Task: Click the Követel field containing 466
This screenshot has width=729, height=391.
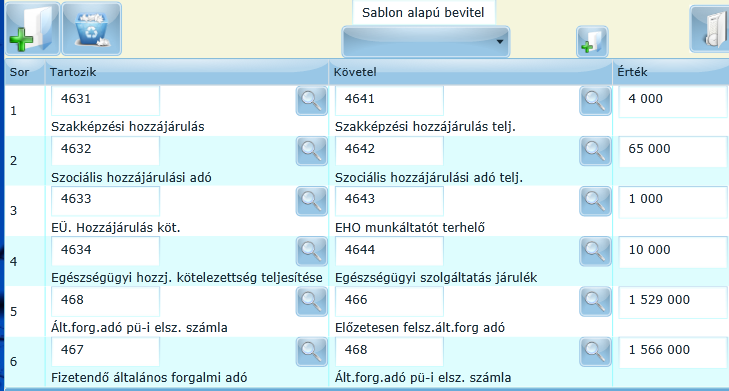Action: [x=389, y=301]
